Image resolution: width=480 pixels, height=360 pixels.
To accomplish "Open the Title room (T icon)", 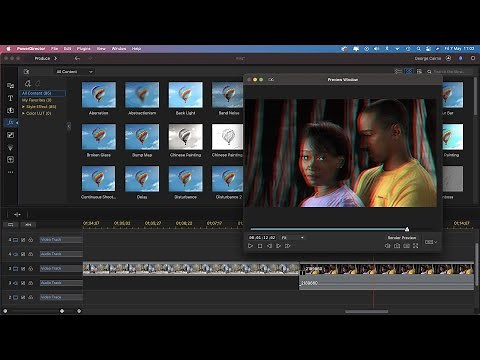I will click(10, 98).
